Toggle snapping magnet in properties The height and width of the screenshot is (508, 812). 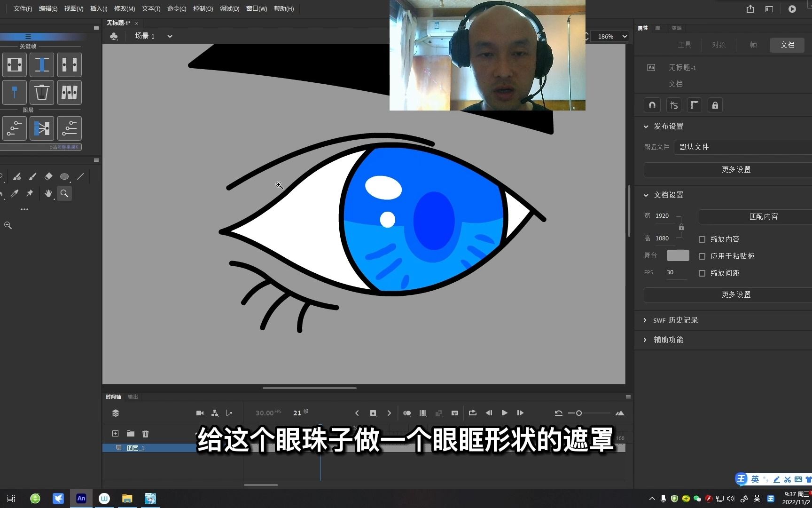[652, 105]
